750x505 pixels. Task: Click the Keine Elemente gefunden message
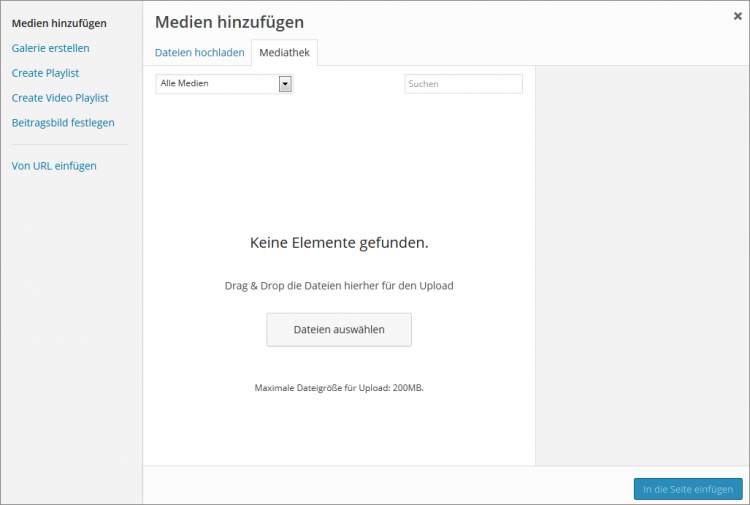point(339,243)
